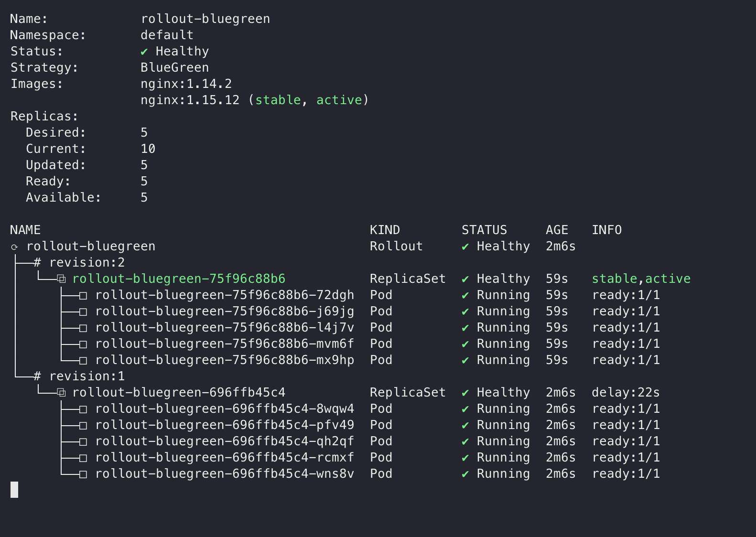Image resolution: width=756 pixels, height=537 pixels.
Task: Select pod rollout-bluegreen-75f96c88b6-l4j7v
Action: tap(225, 327)
